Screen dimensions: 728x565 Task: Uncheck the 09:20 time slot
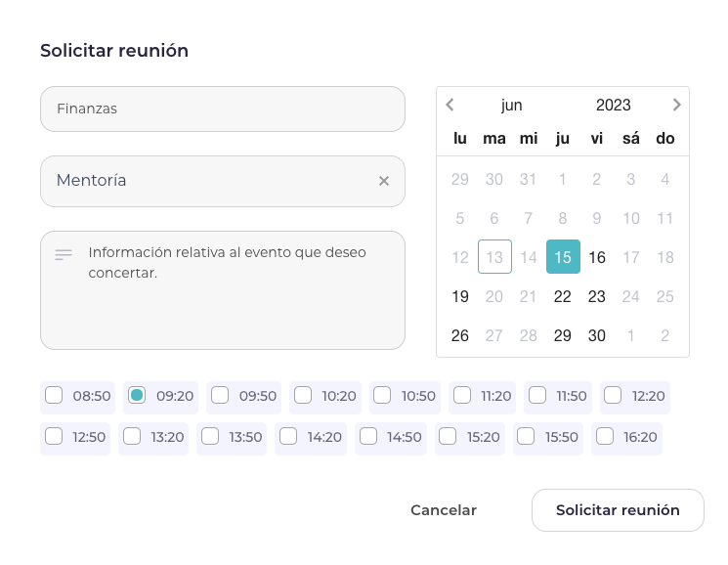(137, 396)
